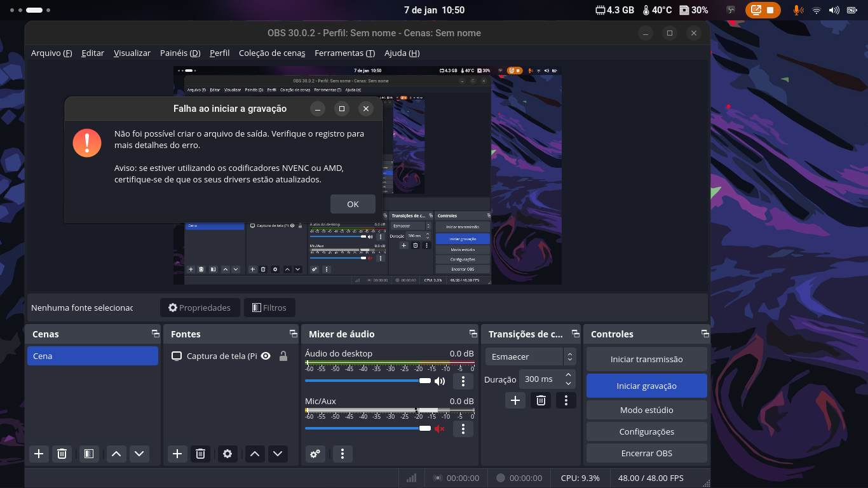
Task: Open Painéis menu
Action: coord(180,53)
